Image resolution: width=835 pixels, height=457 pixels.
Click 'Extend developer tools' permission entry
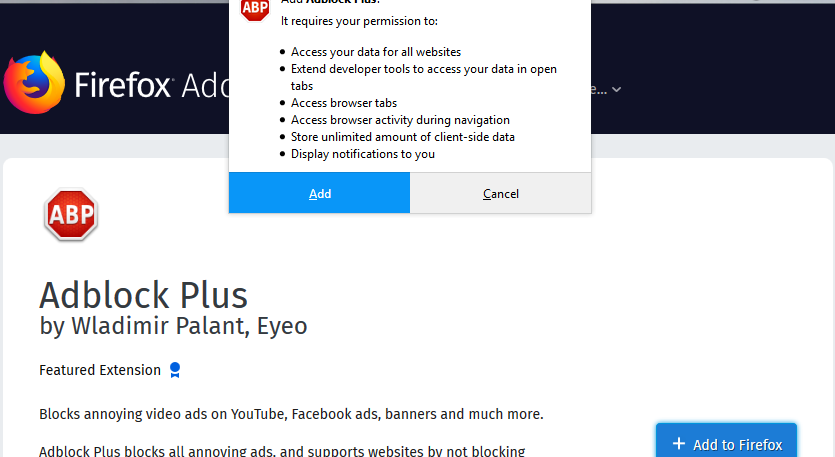424,77
